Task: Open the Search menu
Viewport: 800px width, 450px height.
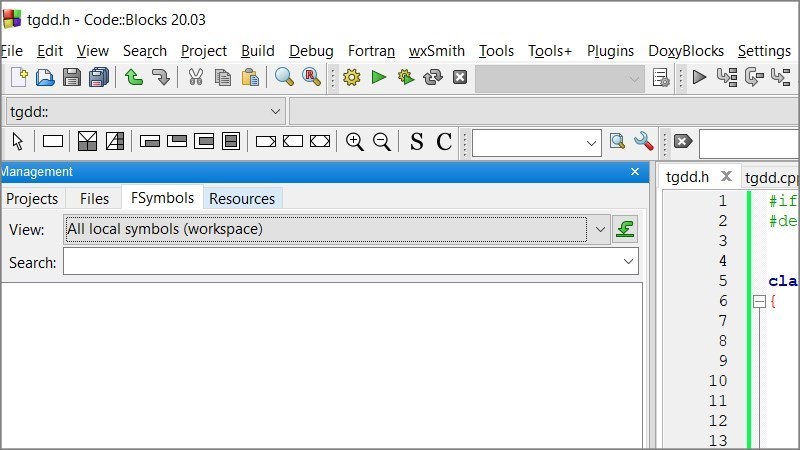Action: click(x=145, y=51)
